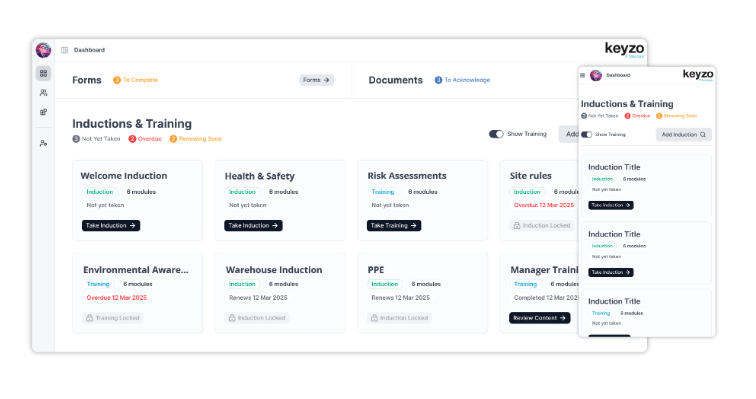This screenshot has height=399, width=756.
Task: Open the user settings icon at the sidebar bottom
Action: click(43, 143)
